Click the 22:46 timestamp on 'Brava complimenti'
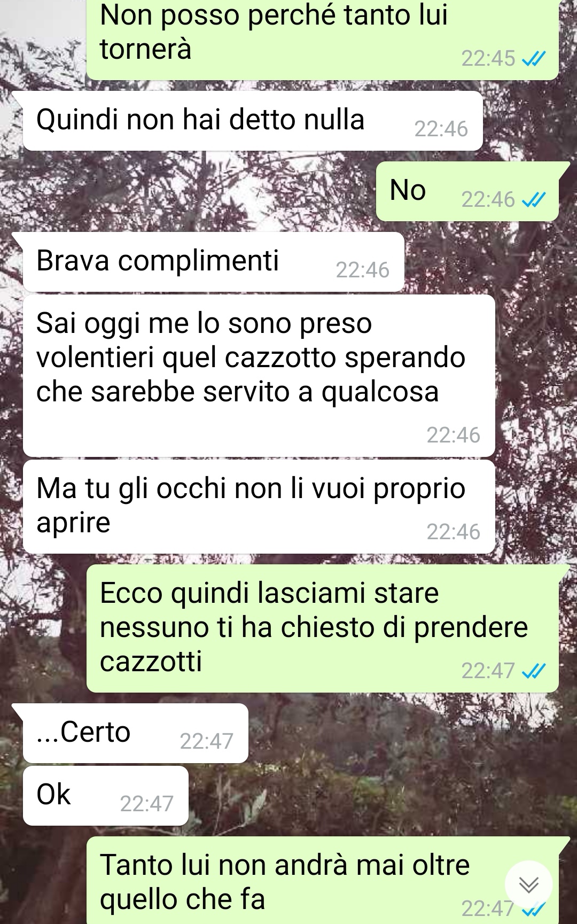Viewport: 577px width, 924px height. tap(363, 270)
